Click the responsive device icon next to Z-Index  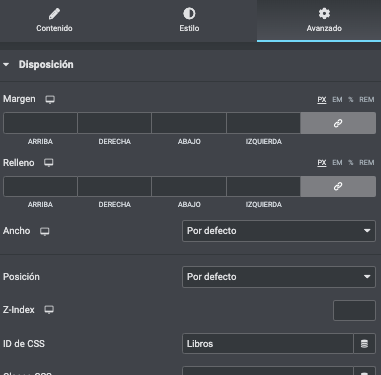point(49,310)
